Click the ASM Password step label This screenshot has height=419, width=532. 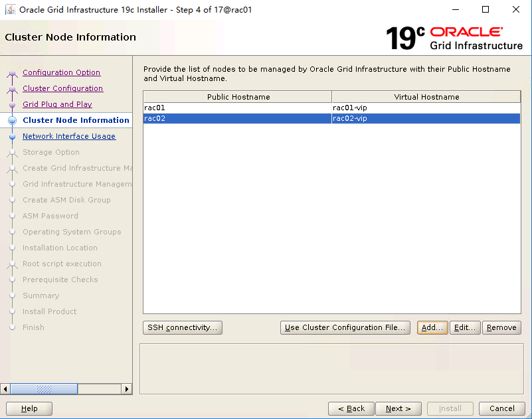(50, 216)
